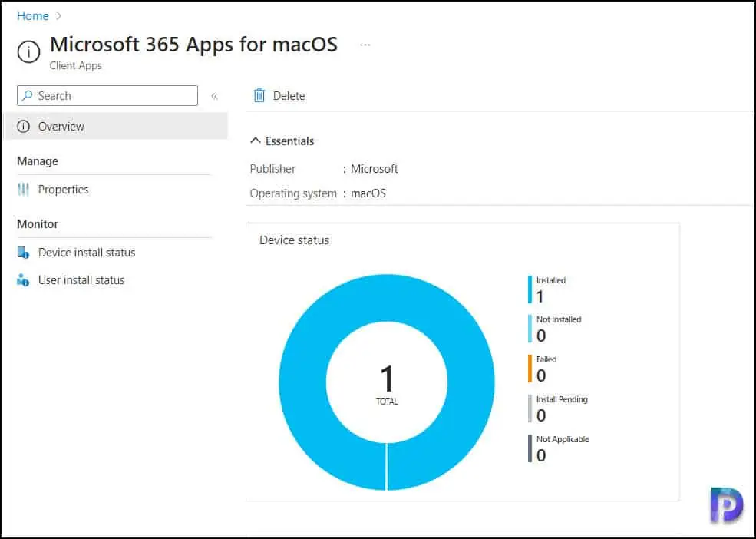Image resolution: width=756 pixels, height=539 pixels.
Task: Click the info icon beside app title
Action: [x=28, y=51]
